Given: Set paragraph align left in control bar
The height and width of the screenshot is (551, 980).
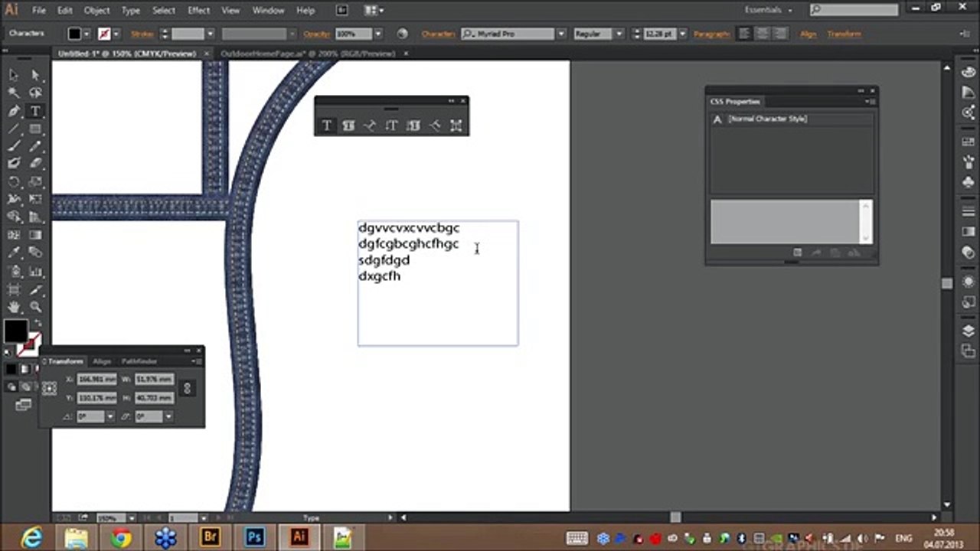Looking at the screenshot, I should click(744, 34).
